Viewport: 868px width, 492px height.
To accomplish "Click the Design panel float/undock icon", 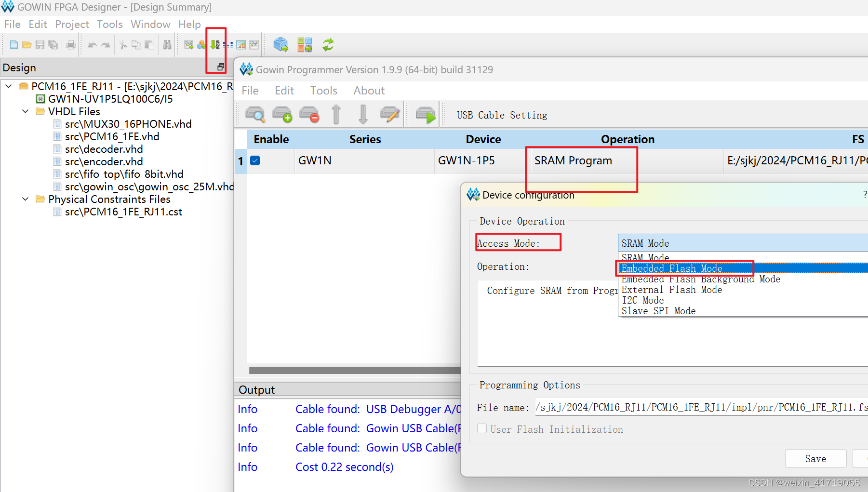I will click(x=221, y=67).
